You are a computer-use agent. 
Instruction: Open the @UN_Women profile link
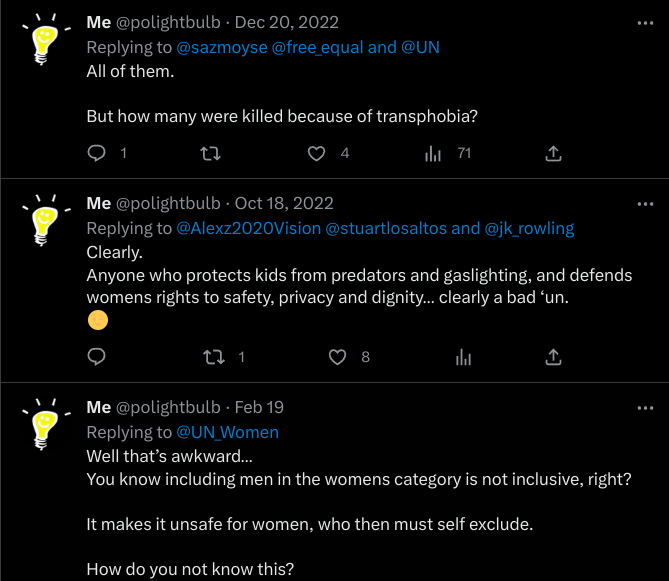(x=227, y=432)
